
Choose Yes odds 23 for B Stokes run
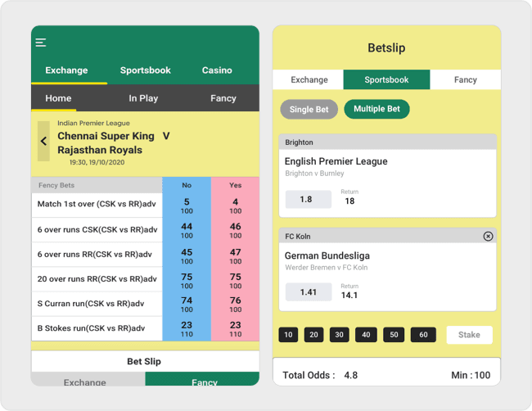click(236, 329)
